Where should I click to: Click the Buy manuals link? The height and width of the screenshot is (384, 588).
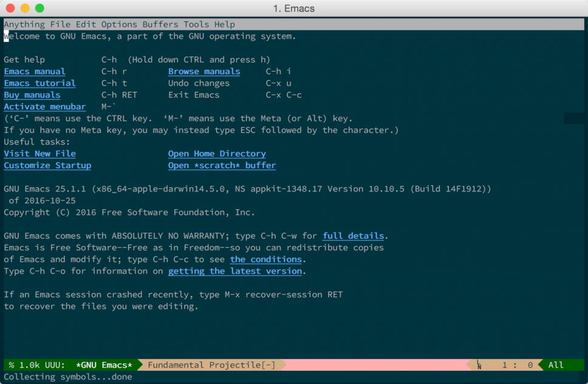(x=32, y=95)
